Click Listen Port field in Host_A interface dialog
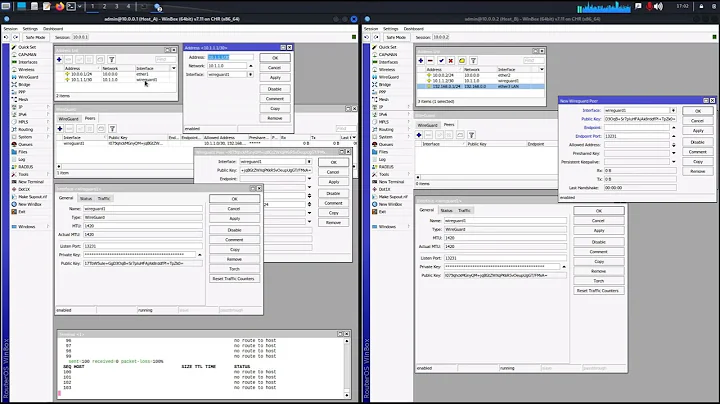The height and width of the screenshot is (404, 720). point(142,246)
